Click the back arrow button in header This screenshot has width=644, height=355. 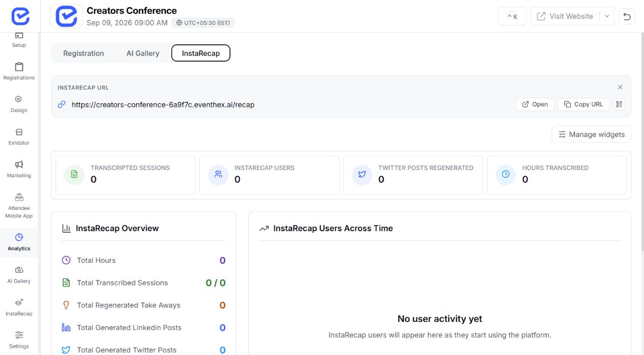627,16
